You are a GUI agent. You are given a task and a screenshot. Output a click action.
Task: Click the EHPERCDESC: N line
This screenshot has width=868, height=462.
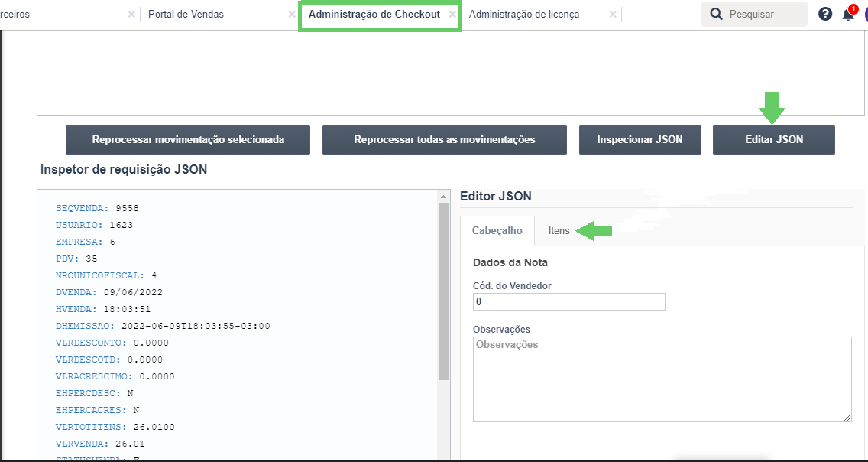(95, 393)
